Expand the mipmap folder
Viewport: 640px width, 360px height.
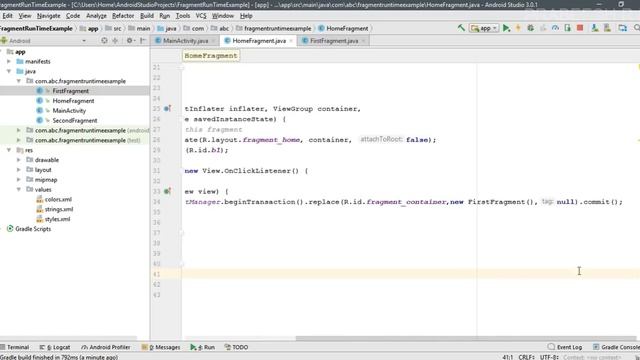19,180
